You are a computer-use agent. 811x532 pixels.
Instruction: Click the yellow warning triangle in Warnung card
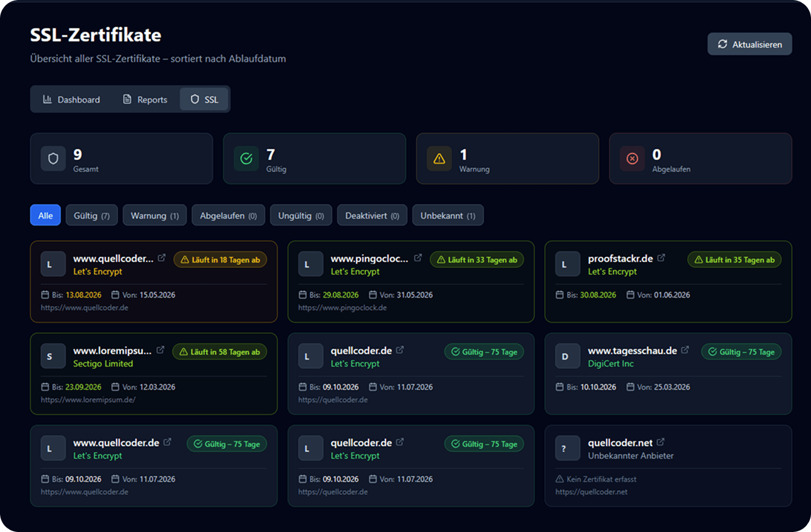click(x=439, y=159)
